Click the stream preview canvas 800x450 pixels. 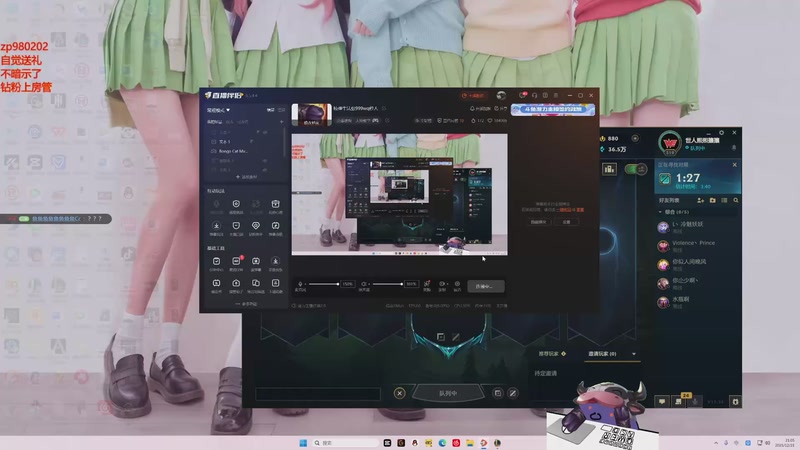[x=399, y=194]
